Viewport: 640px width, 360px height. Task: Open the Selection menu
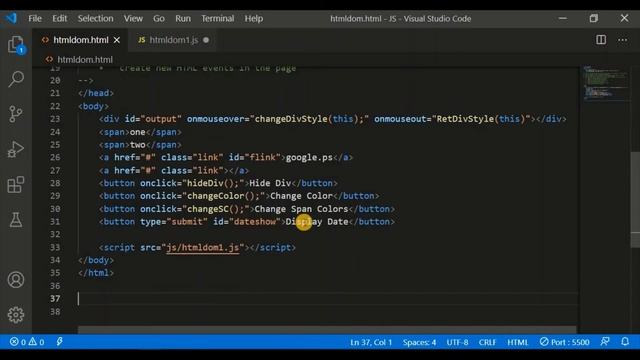96,18
